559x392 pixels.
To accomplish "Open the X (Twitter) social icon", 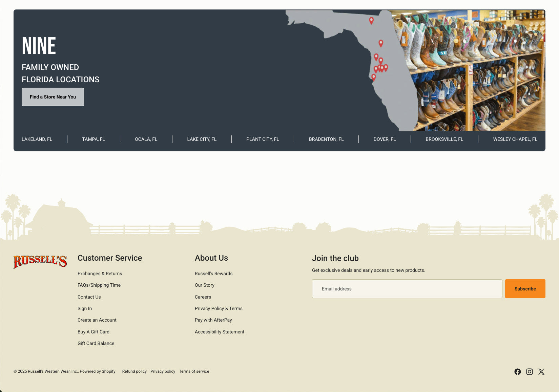I will 541,372.
